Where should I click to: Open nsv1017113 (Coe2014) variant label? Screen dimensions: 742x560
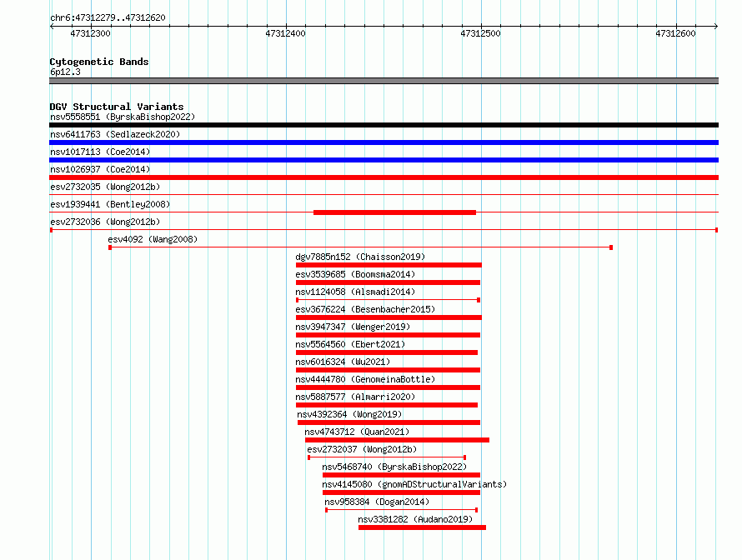(x=100, y=152)
